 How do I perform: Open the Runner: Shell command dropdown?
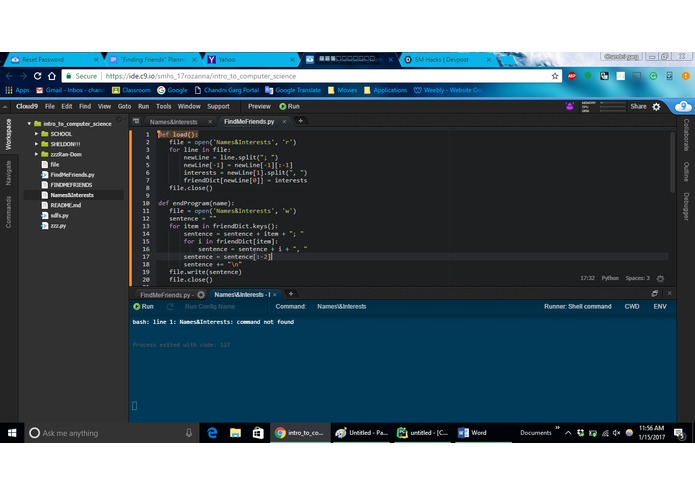click(x=578, y=307)
